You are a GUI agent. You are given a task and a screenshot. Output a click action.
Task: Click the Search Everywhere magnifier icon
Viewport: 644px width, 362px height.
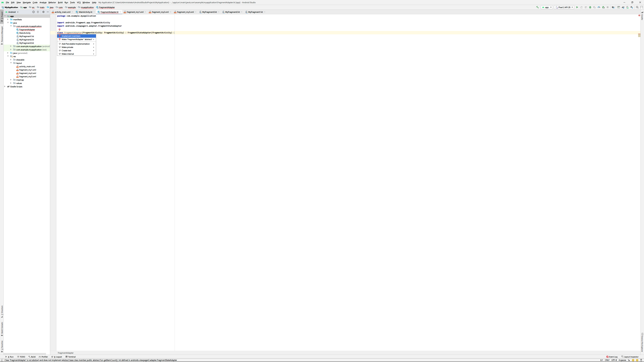[637, 7]
